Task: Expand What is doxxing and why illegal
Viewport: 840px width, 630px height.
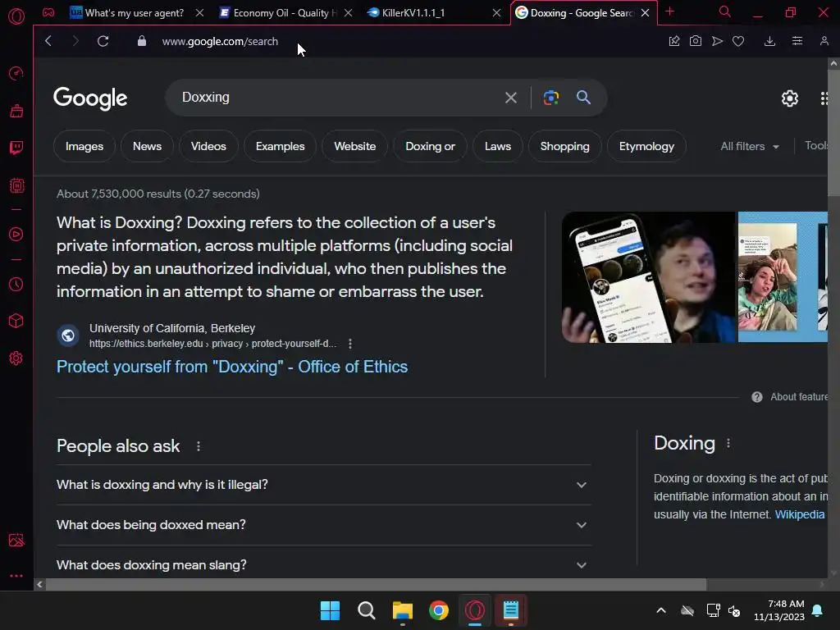Action: [x=323, y=485]
